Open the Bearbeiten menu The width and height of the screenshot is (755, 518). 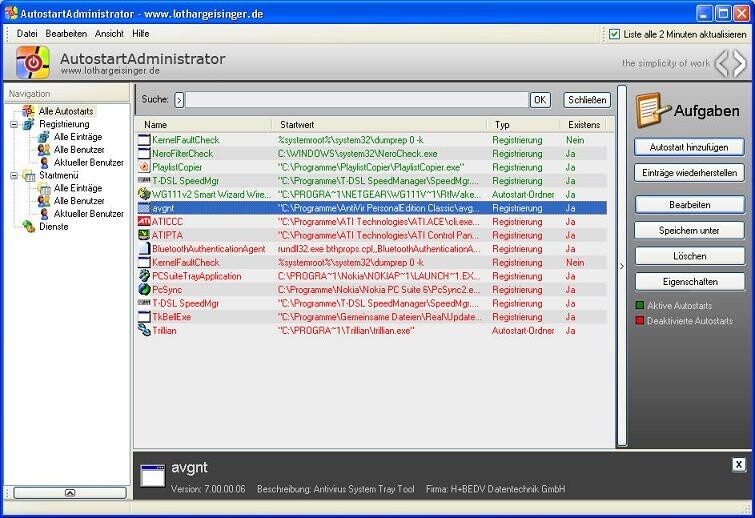click(66, 34)
